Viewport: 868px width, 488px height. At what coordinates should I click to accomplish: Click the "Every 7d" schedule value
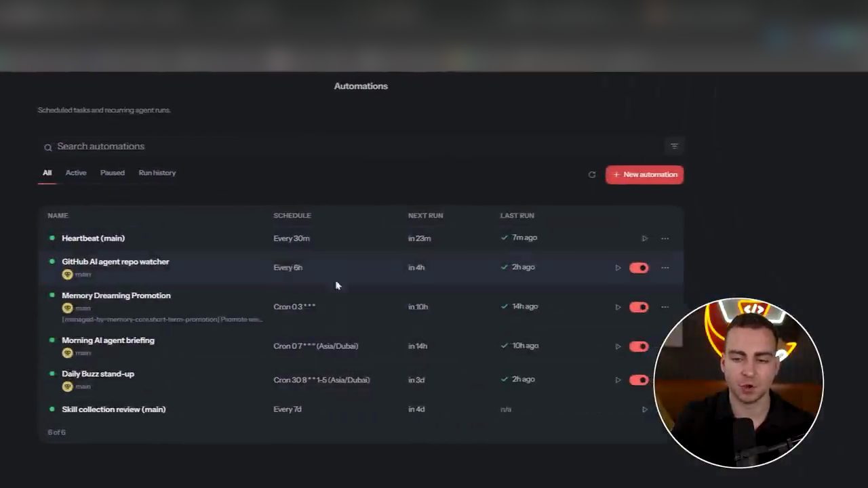coord(288,409)
